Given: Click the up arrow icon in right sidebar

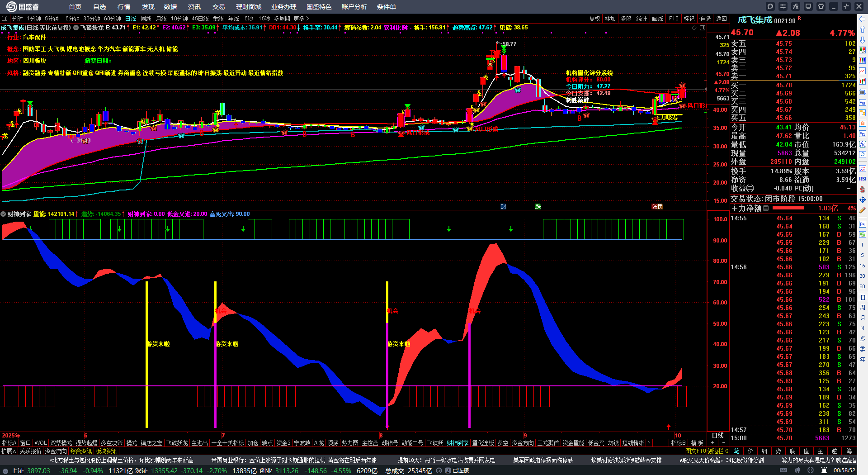Looking at the screenshot, I should pyautogui.click(x=863, y=29).
